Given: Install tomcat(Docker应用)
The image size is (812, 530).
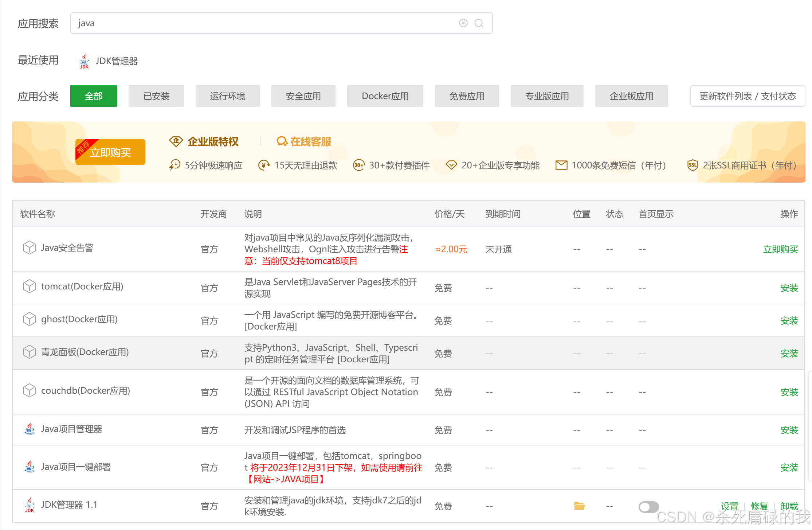Looking at the screenshot, I should pos(789,288).
